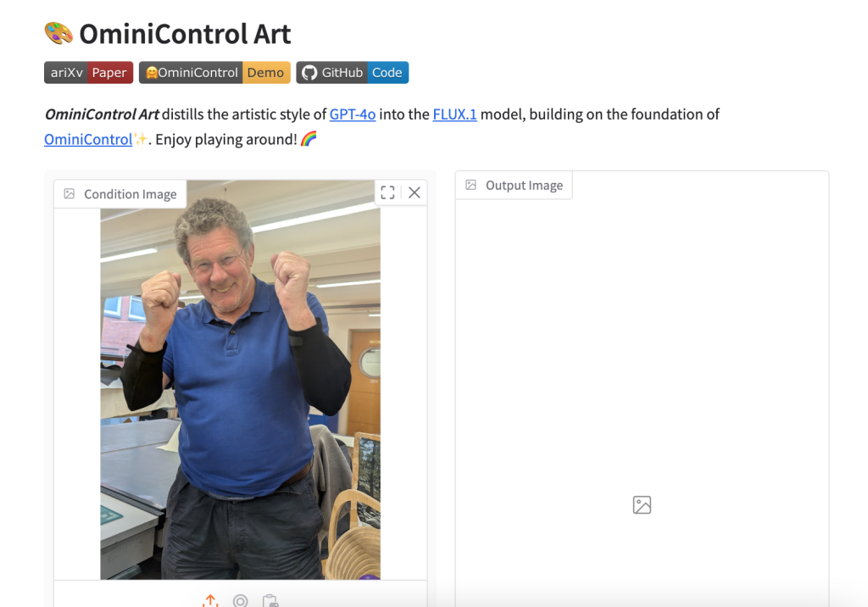This screenshot has width=868, height=607.
Task: Remove the uploaded condition image
Action: pos(414,192)
